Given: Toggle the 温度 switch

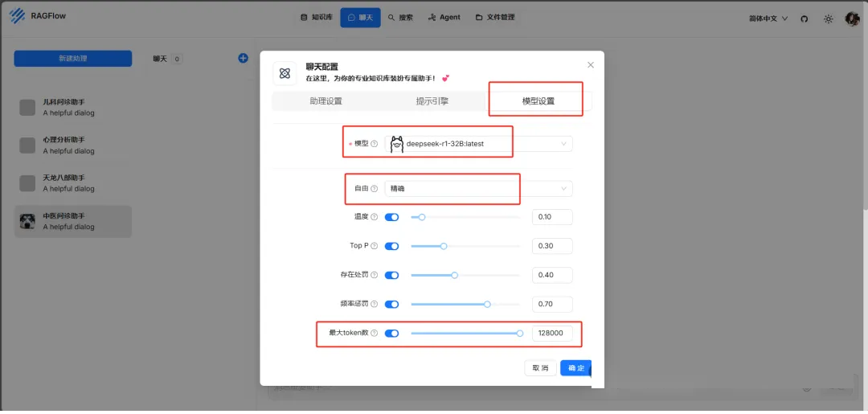Looking at the screenshot, I should (391, 217).
